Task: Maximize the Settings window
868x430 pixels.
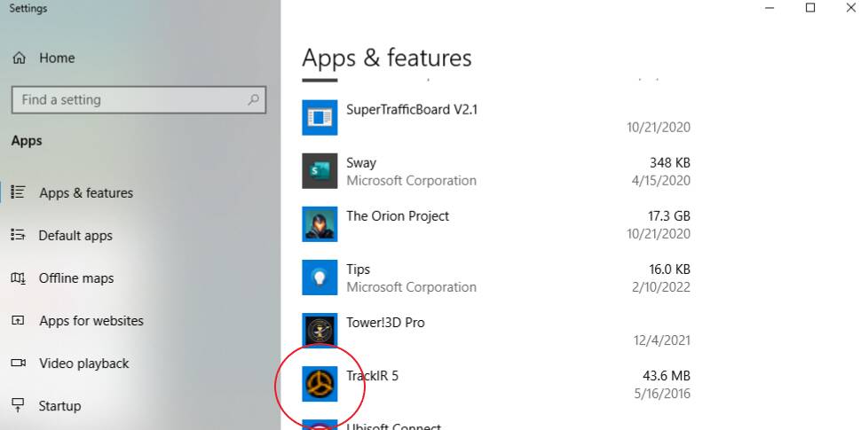Action: 810,8
